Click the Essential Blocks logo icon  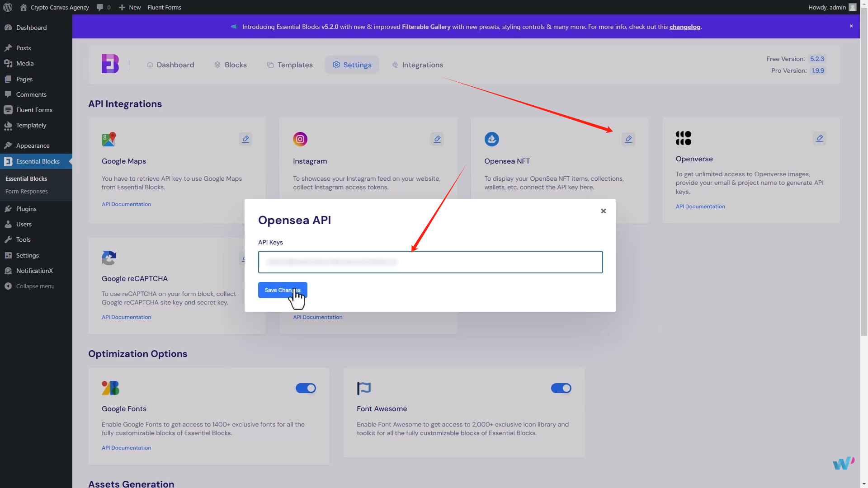110,64
